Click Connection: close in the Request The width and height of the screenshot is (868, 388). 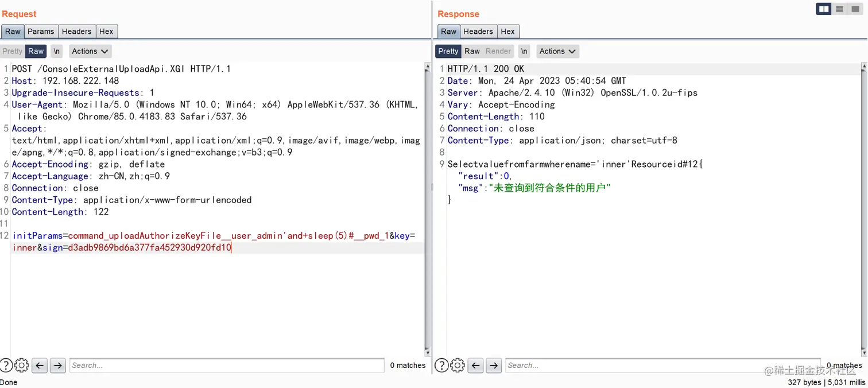click(x=55, y=188)
